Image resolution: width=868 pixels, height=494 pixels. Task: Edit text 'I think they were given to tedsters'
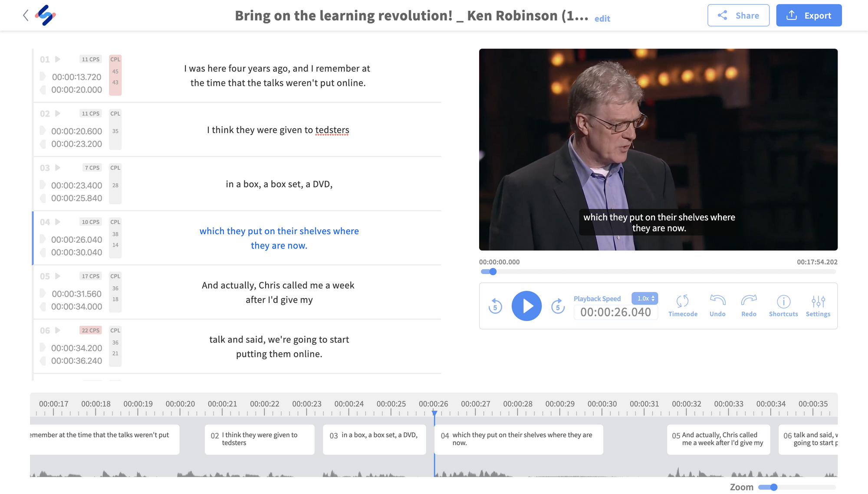click(278, 130)
